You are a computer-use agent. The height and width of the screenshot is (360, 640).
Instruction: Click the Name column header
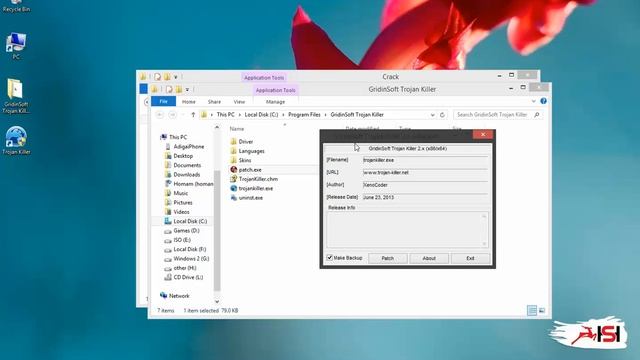pos(237,129)
